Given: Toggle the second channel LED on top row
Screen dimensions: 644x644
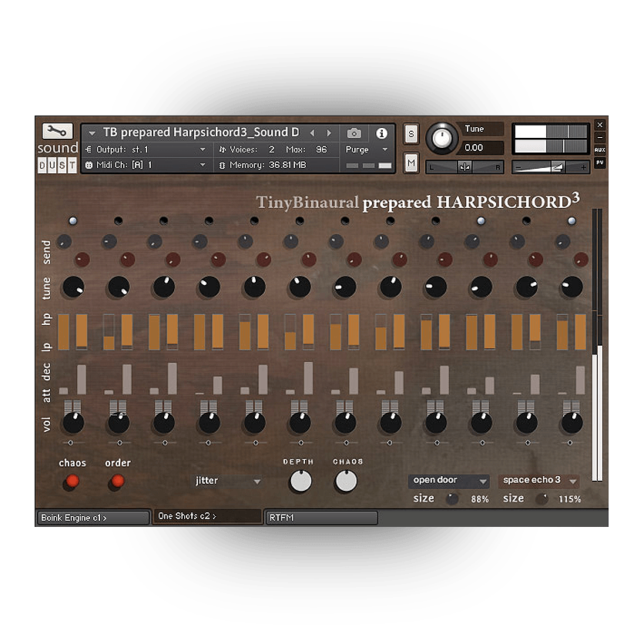Looking at the screenshot, I should tap(119, 221).
